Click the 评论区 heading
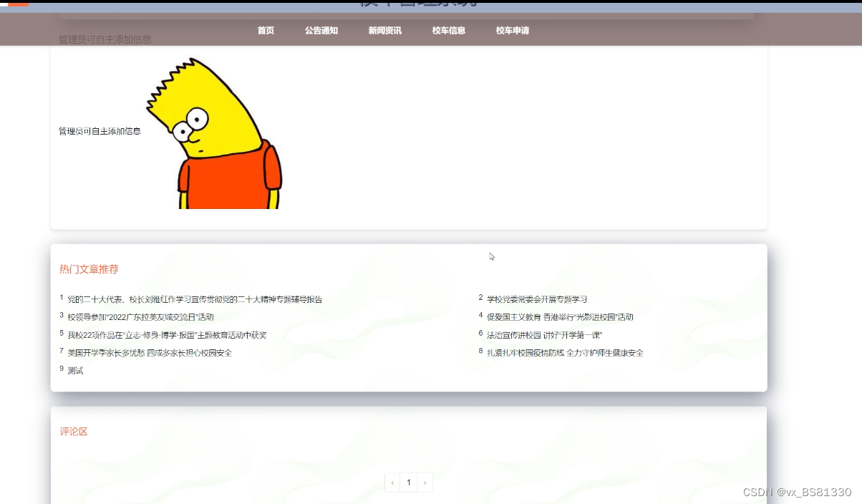The image size is (862, 504). pyautogui.click(x=74, y=432)
